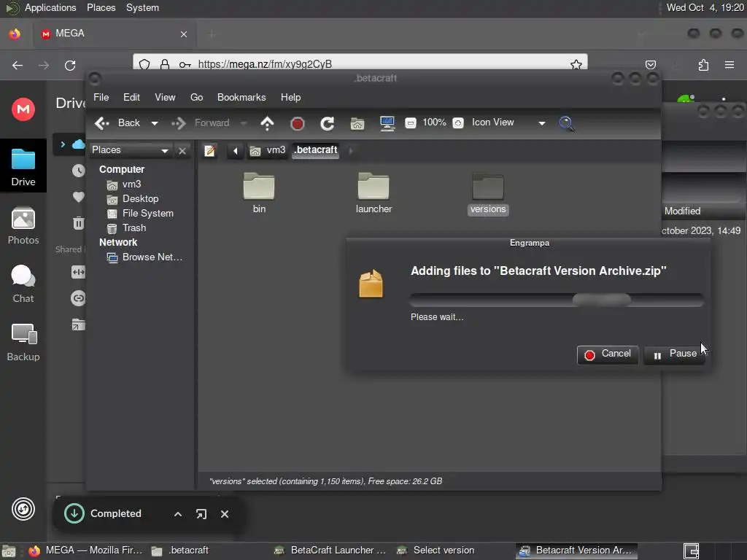
Task: Go Back in the file manager
Action: click(x=117, y=123)
